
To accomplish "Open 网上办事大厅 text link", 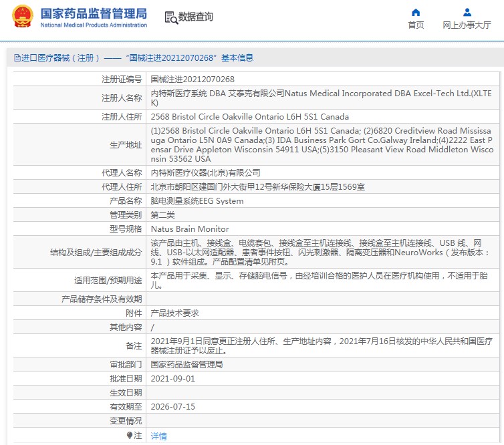I will pos(467,25).
